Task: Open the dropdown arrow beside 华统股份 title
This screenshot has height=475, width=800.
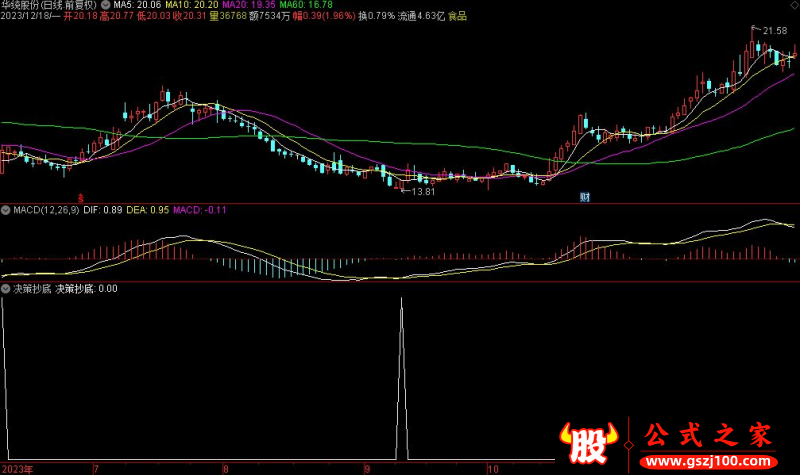Action: click(x=105, y=5)
